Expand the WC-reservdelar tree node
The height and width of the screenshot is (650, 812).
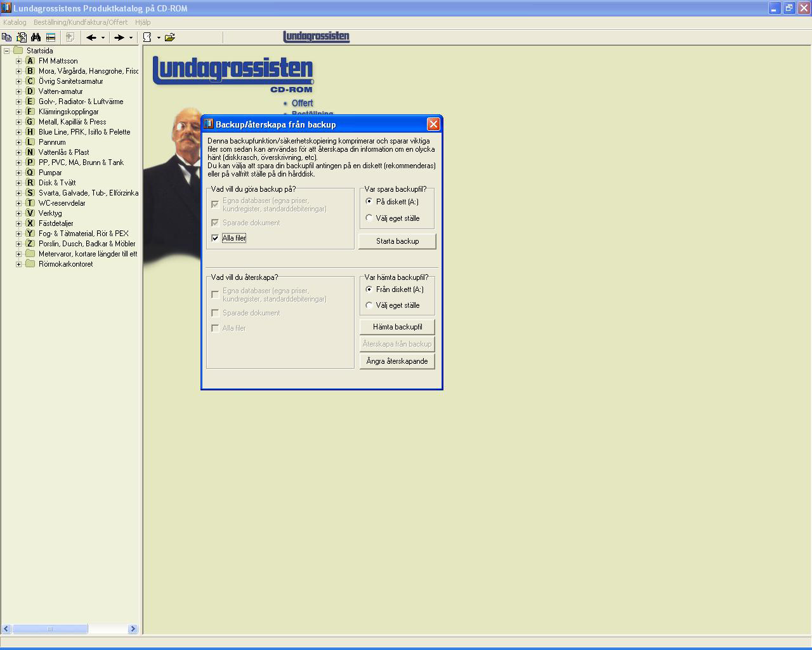click(x=18, y=203)
